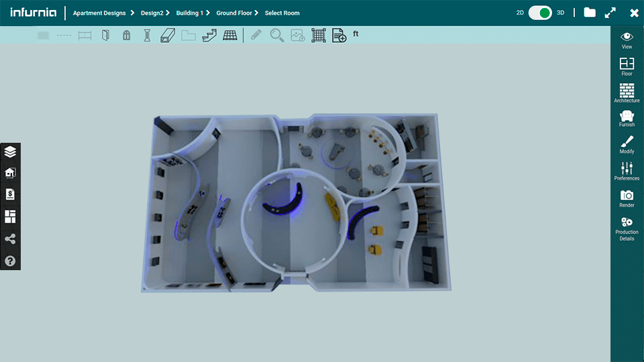Open the layers stack icon
Viewport: 644px width, 362px height.
click(x=10, y=152)
